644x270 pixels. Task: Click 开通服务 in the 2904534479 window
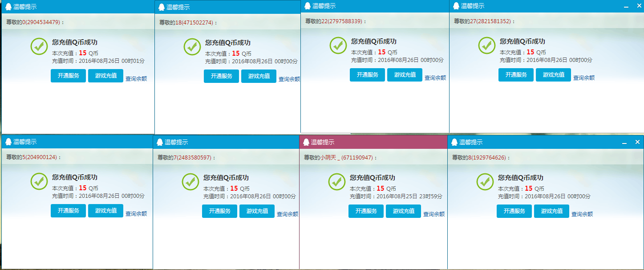pos(68,76)
